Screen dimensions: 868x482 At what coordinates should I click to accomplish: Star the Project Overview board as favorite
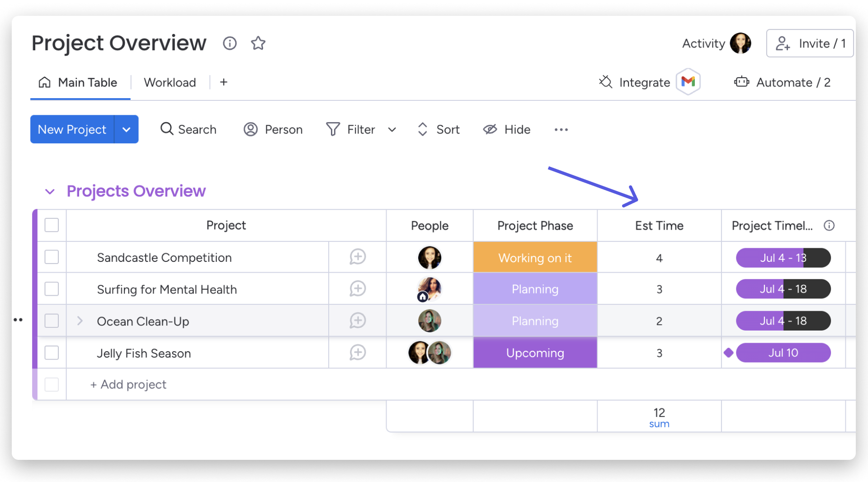point(258,43)
